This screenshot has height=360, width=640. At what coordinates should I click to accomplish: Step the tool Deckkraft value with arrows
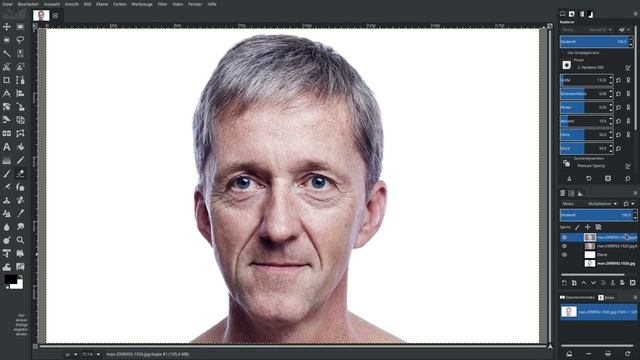click(x=631, y=42)
